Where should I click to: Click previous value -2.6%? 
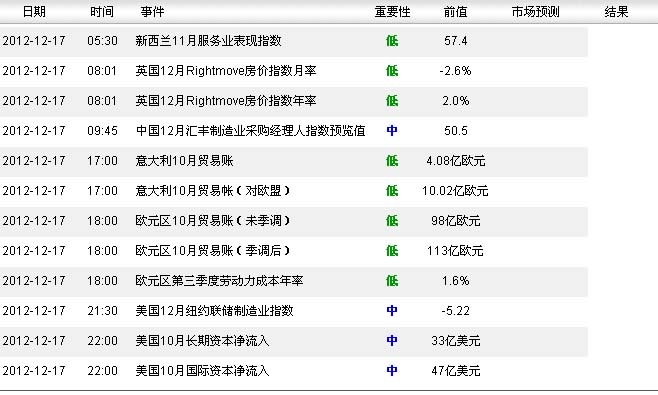coord(455,71)
